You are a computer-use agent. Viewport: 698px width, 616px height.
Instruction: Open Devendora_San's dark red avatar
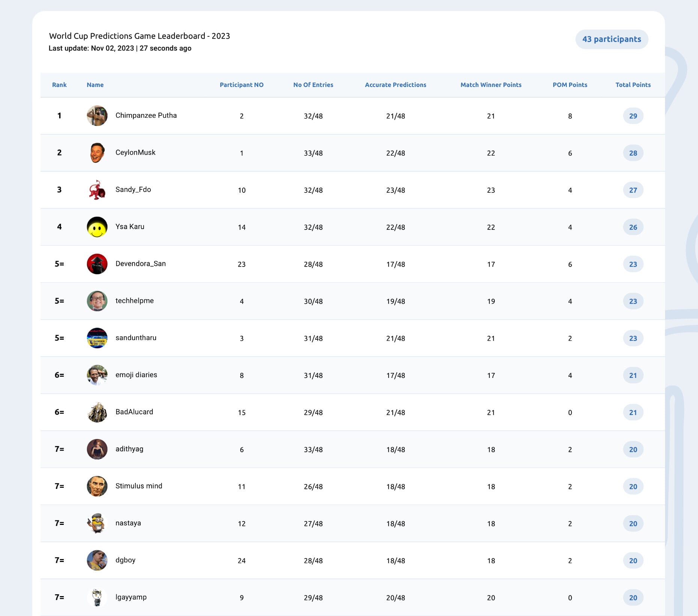[x=97, y=264]
